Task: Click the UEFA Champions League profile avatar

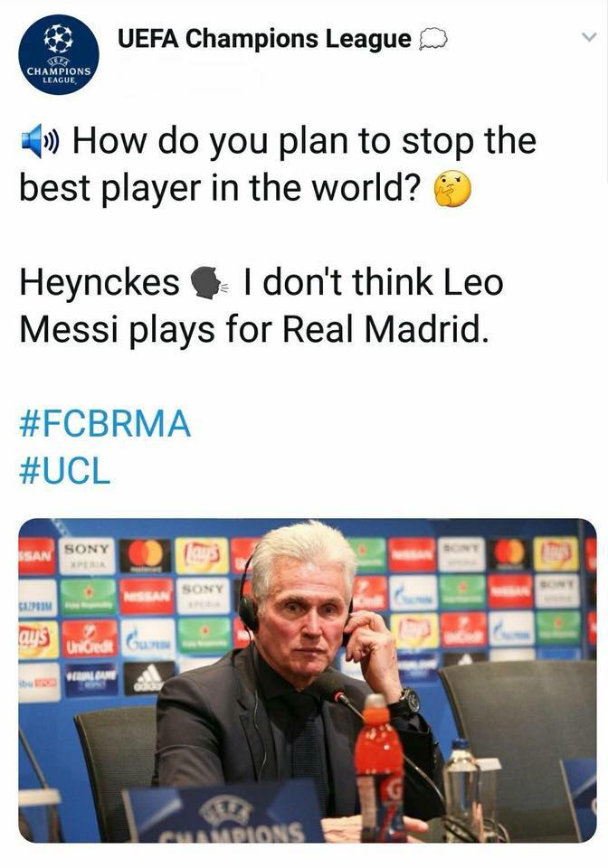Action: tap(58, 54)
